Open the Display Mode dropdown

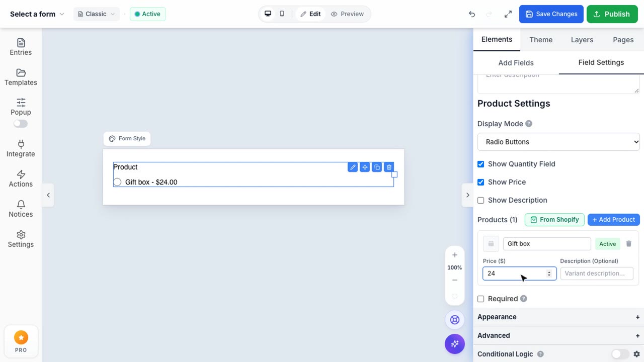pos(558,142)
